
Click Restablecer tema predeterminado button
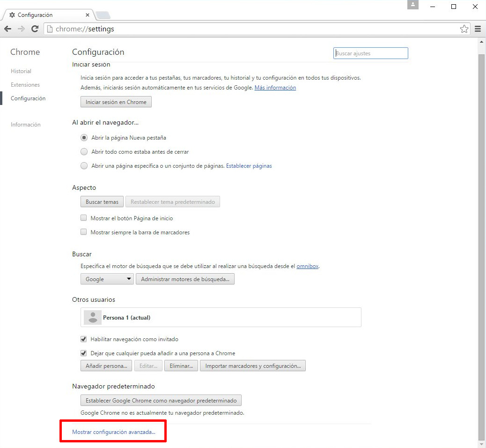[x=173, y=202]
